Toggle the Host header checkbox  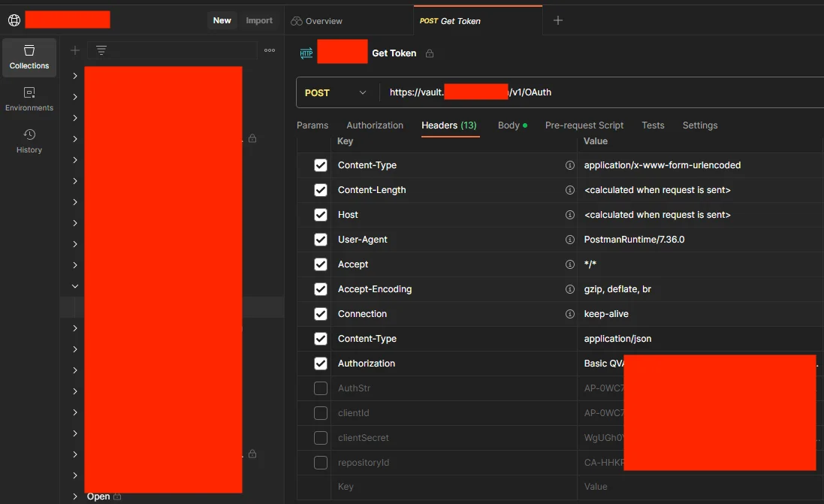[321, 214]
